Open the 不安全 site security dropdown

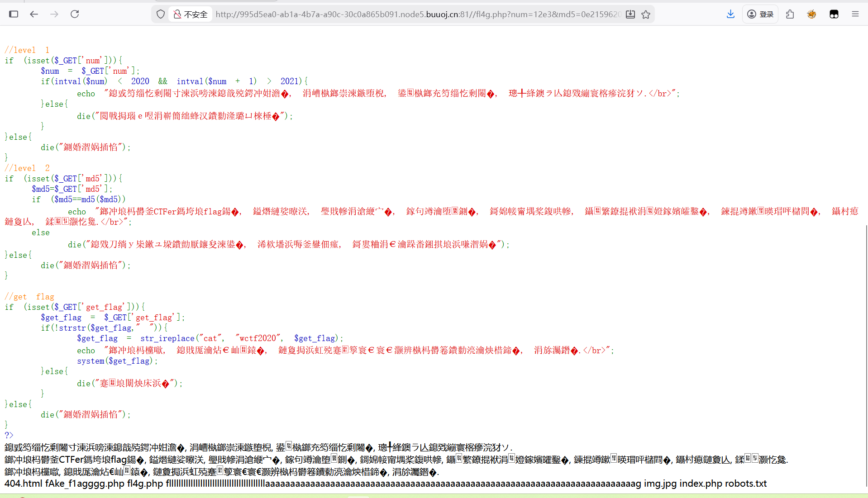(190, 14)
